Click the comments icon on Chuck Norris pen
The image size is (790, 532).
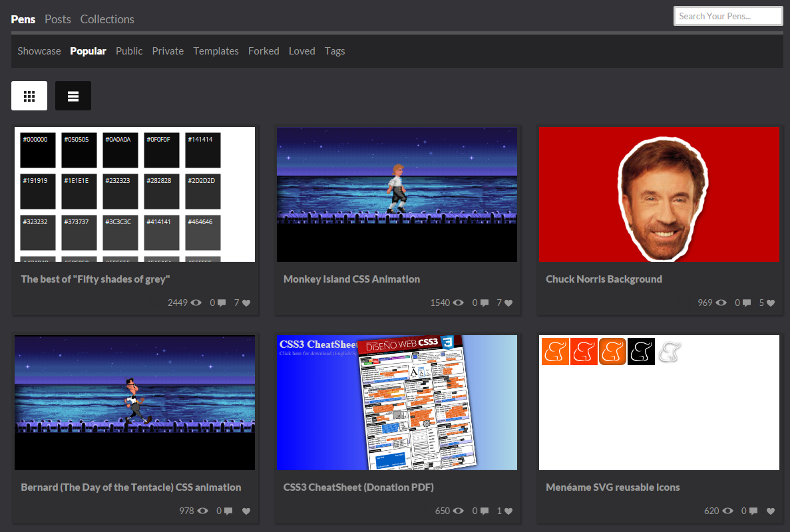click(x=747, y=303)
